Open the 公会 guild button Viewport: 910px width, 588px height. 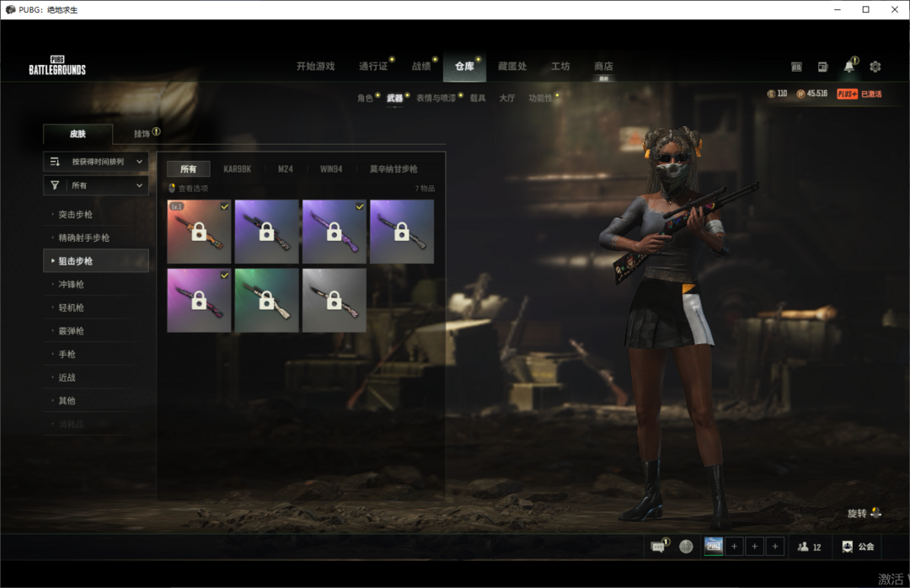click(x=858, y=546)
